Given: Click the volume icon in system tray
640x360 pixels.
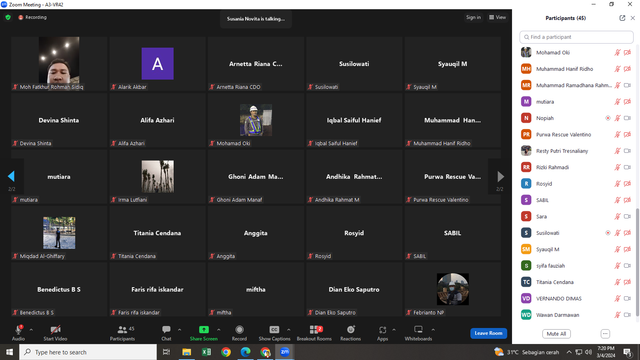Looking at the screenshot, I should click(588, 352).
